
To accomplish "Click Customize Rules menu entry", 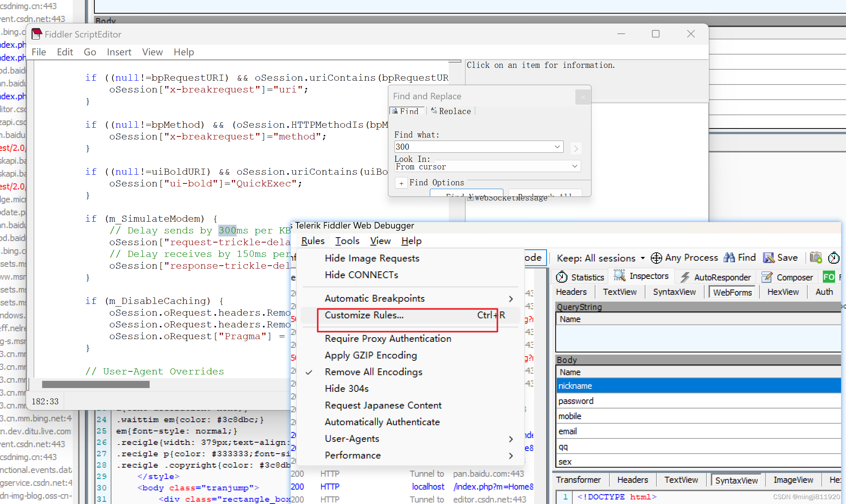I will (364, 315).
